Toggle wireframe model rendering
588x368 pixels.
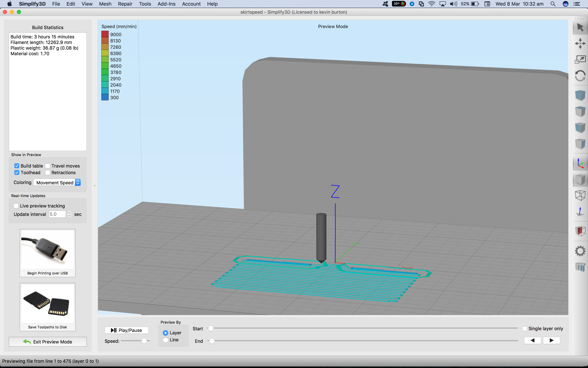(580, 195)
